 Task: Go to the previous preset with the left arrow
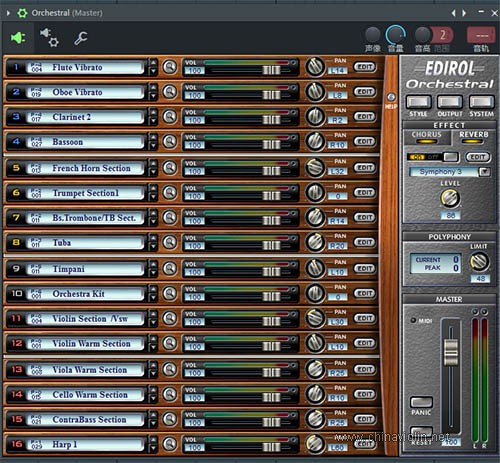point(453,13)
